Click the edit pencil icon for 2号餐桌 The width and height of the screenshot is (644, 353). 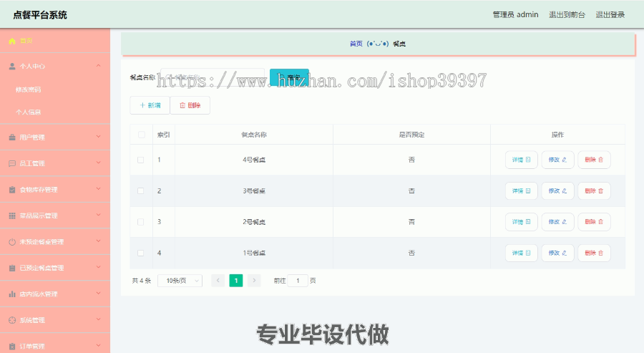(x=565, y=221)
